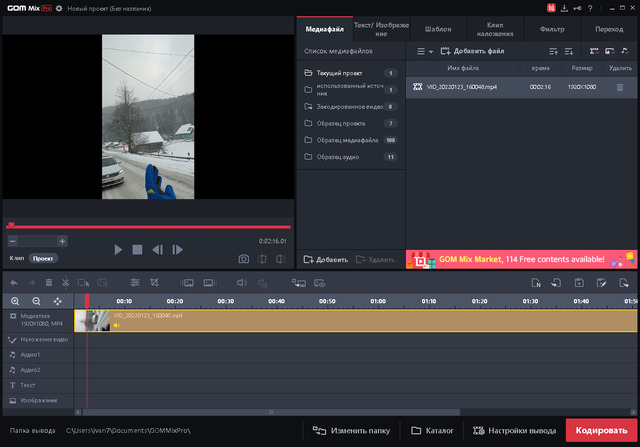Click the undo arrow in timeline toolbar
640x447 pixels.
[x=14, y=282]
